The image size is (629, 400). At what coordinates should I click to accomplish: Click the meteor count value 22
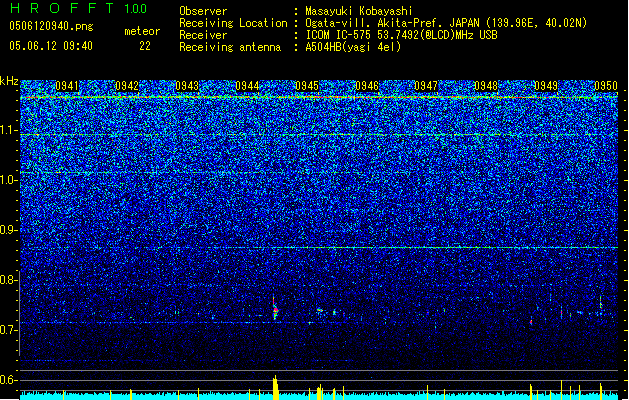tap(145, 46)
